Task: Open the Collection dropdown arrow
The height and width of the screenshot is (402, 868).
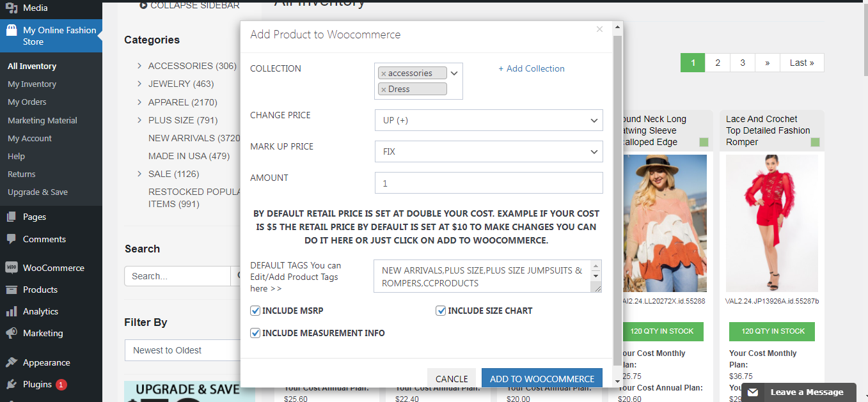Action: (454, 73)
